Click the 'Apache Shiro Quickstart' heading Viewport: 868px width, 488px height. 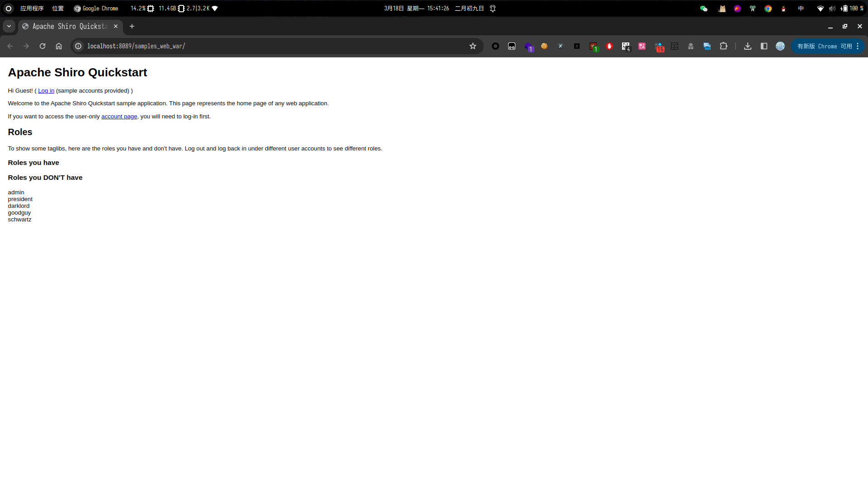pos(77,72)
